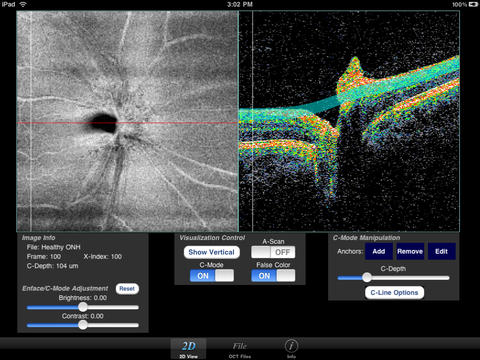480x360 pixels.
Task: Select the red horizontal scan line
Action: [127, 123]
